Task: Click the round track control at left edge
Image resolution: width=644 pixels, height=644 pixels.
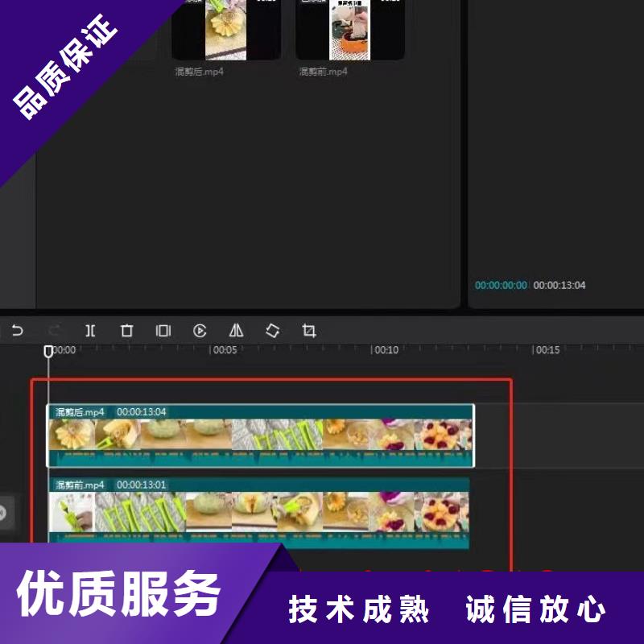Action: (2, 513)
